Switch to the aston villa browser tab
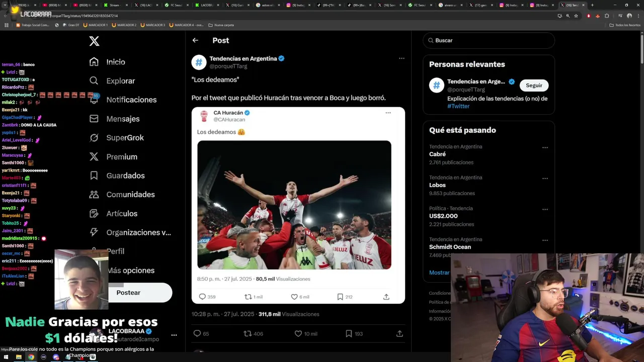 pos(268,5)
